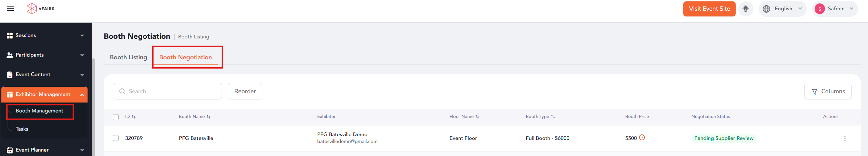The width and height of the screenshot is (868, 156).
Task: Focus the Search input field
Action: click(167, 91)
